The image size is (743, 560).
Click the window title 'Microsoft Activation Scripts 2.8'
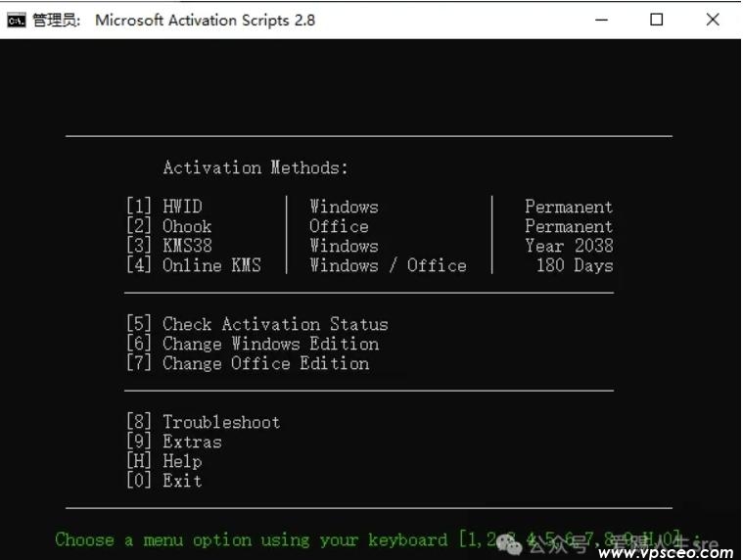[206, 21]
